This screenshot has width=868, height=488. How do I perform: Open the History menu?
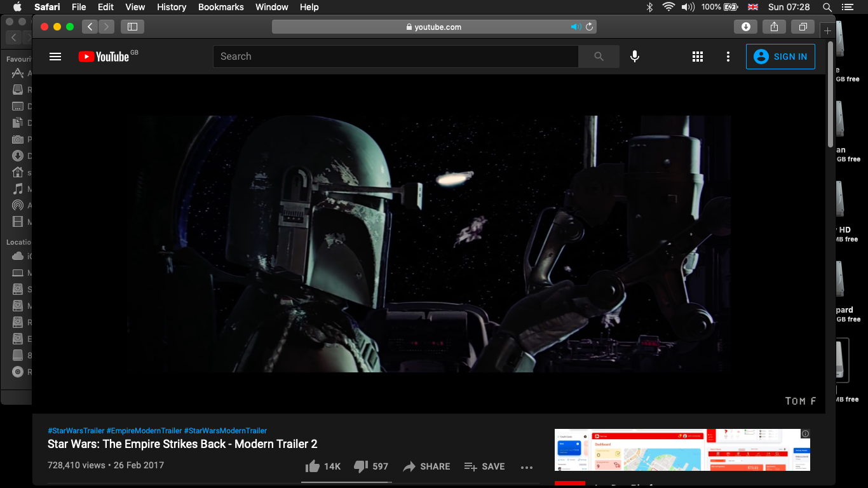point(172,7)
